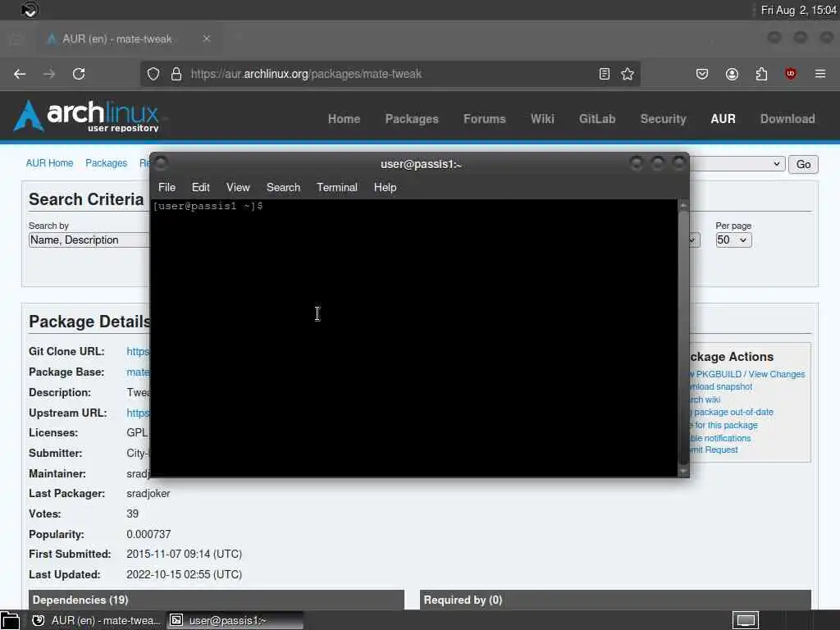Open the Forums navigation link
The image size is (840, 630).
click(484, 119)
